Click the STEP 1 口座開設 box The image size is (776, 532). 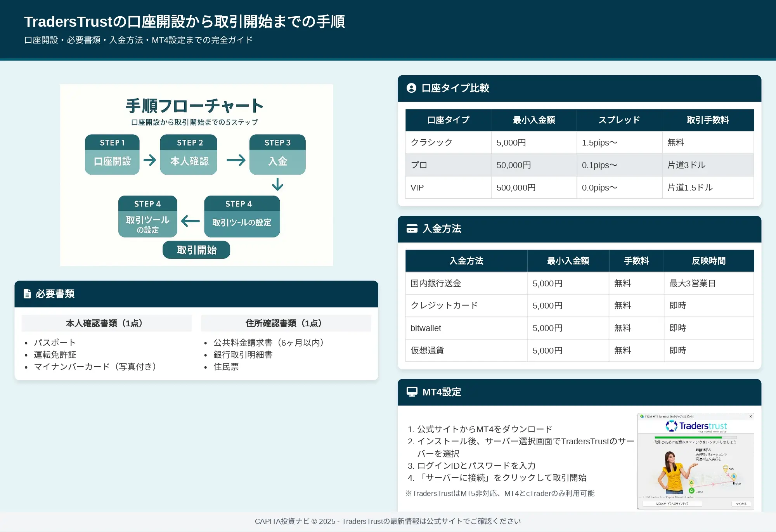coord(112,154)
